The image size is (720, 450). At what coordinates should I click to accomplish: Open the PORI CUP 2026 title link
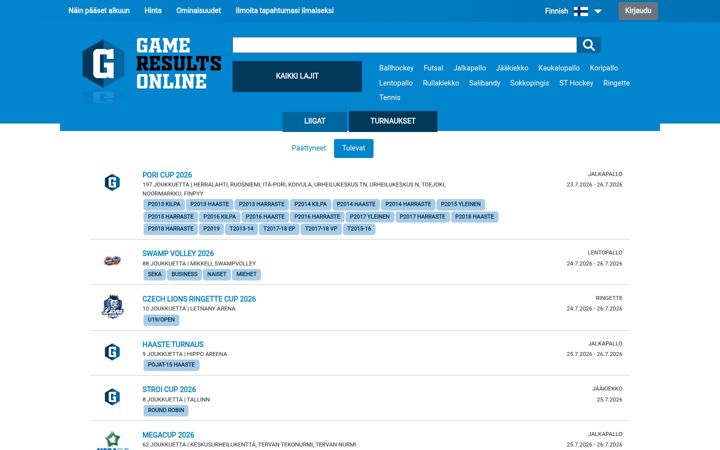pyautogui.click(x=167, y=175)
